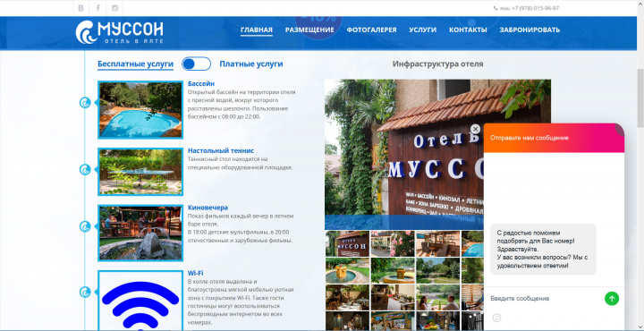Select the garden lawn gallery thumbnail
Image resolution: width=644 pixels, height=331 pixels.
coord(437,271)
